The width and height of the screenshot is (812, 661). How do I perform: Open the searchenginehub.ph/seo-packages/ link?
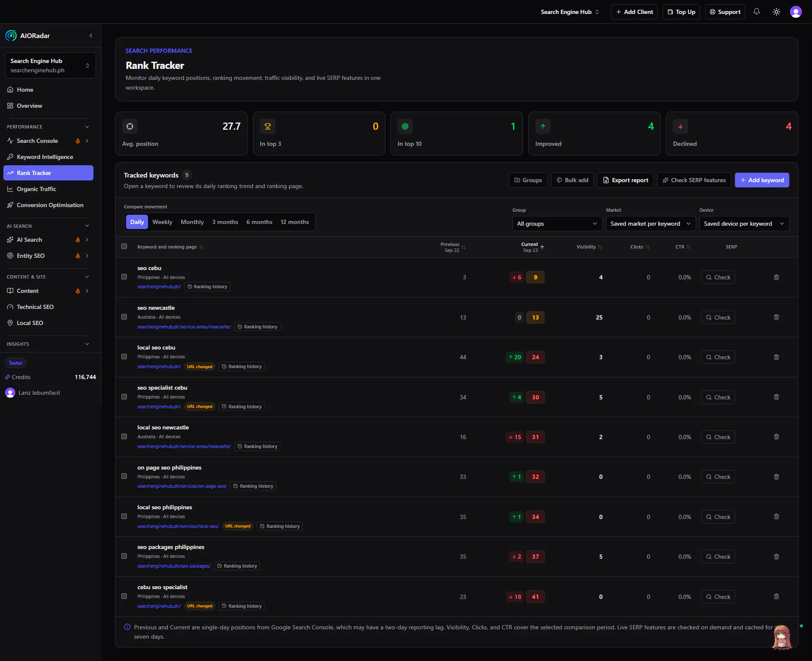174,566
